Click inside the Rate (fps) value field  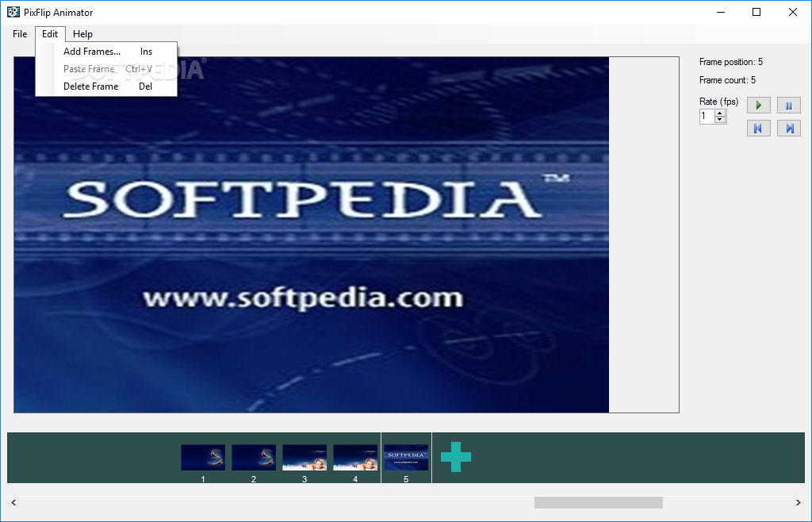pos(707,117)
